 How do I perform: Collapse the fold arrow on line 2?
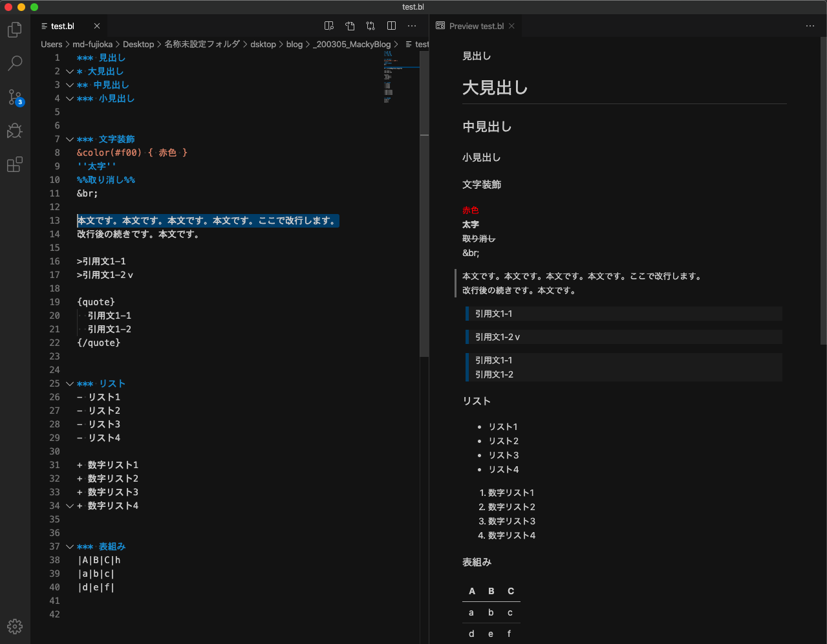pos(69,72)
